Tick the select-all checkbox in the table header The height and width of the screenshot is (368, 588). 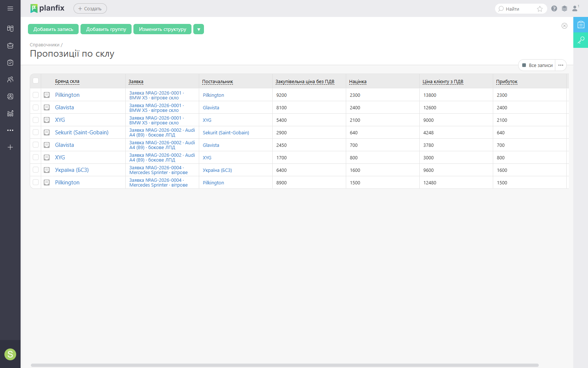(36, 81)
